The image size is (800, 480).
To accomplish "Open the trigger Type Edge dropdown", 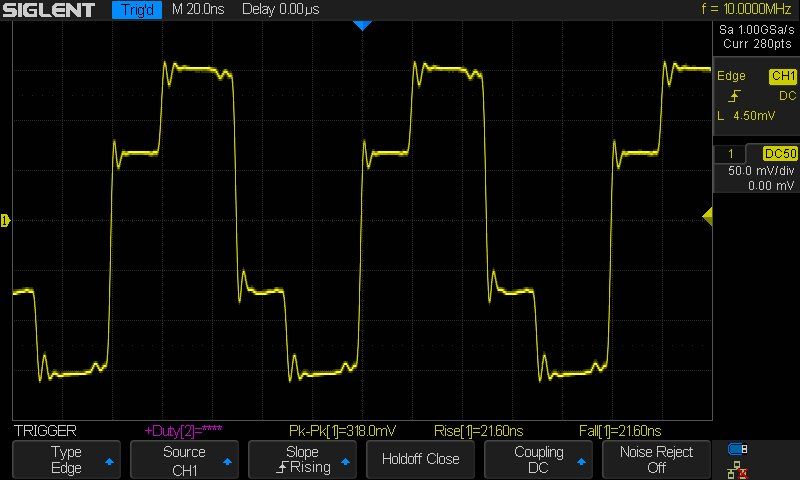I will point(67,459).
